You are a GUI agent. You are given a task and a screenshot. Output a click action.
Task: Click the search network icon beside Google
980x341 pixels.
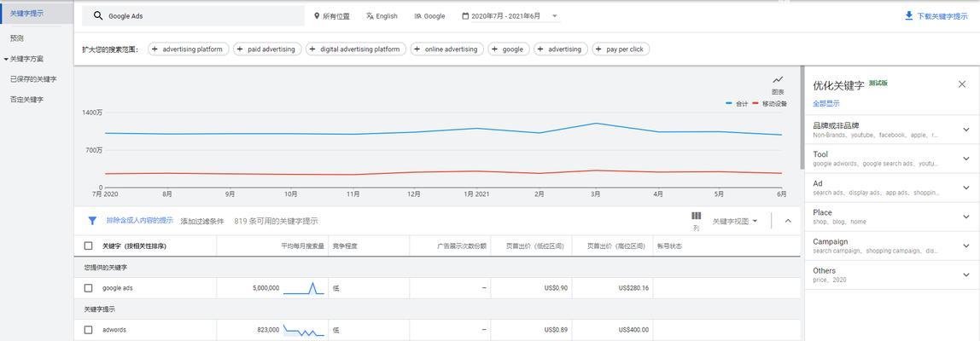click(417, 16)
